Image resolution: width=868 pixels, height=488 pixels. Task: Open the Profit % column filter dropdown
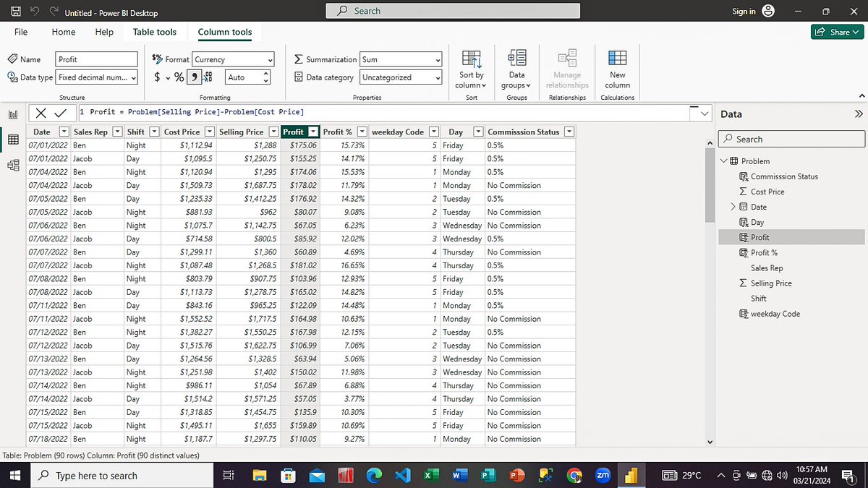tap(362, 132)
